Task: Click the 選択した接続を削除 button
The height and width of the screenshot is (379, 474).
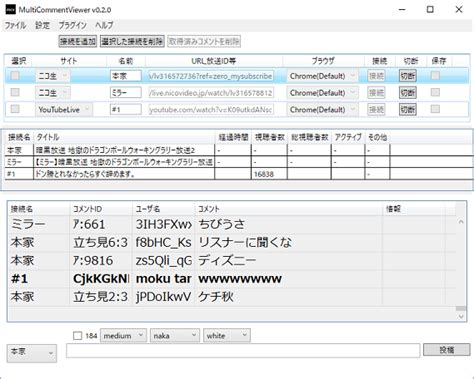Action: 132,41
